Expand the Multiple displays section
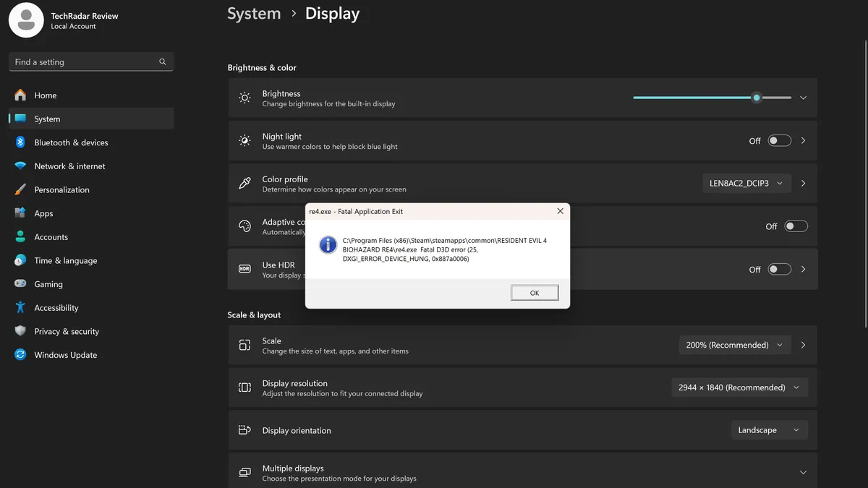 803,471
